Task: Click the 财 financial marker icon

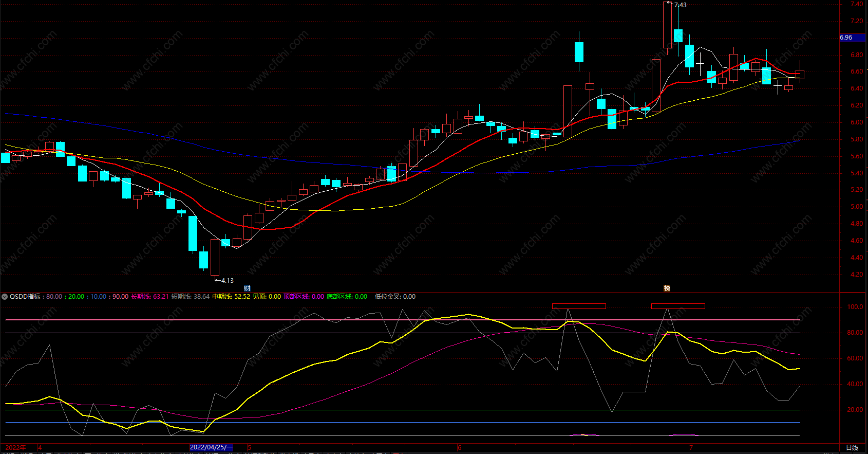Action: (x=247, y=288)
